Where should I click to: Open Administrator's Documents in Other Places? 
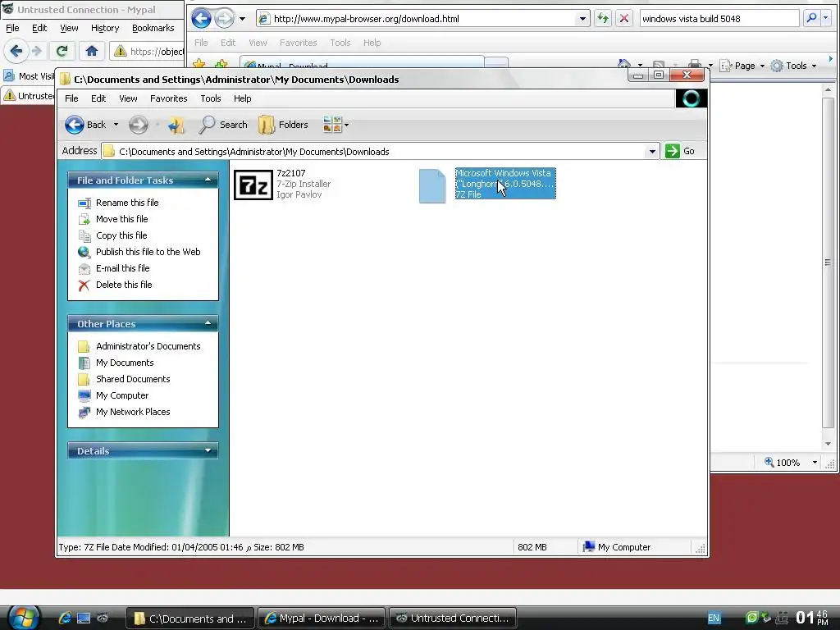pos(148,347)
